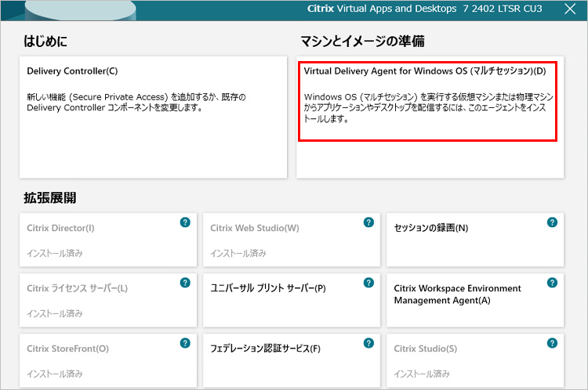Viewport: 588px width, 390px height.
Task: Click help icon on Citrix ライセンス サーバー tile
Action: coord(185,283)
